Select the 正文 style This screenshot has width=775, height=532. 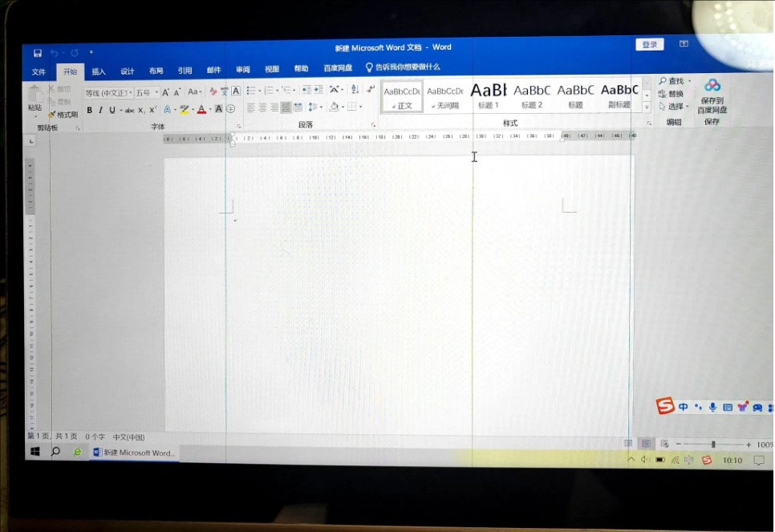(402, 96)
